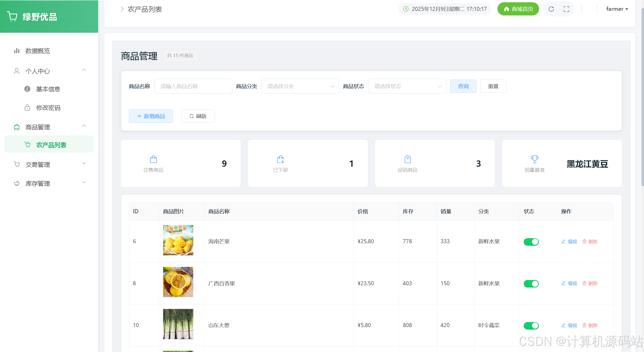The height and width of the screenshot is (352, 644).
Task: Click the 新增商品 button
Action: click(151, 116)
